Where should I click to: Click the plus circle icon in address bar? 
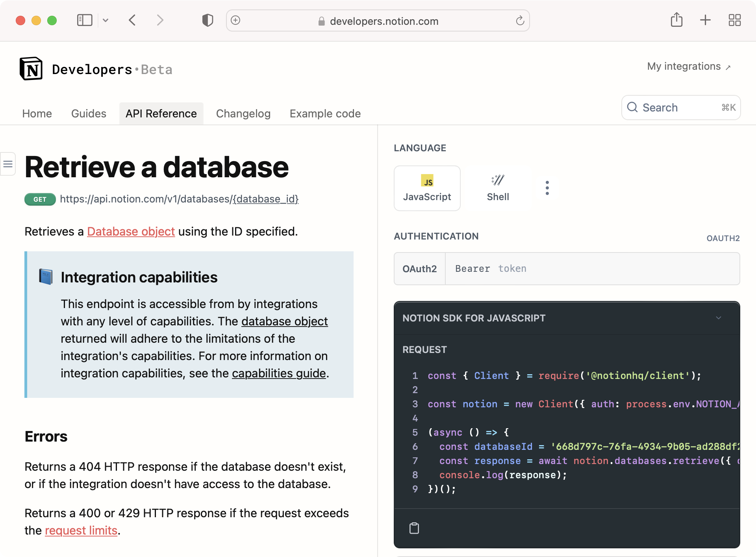point(235,20)
